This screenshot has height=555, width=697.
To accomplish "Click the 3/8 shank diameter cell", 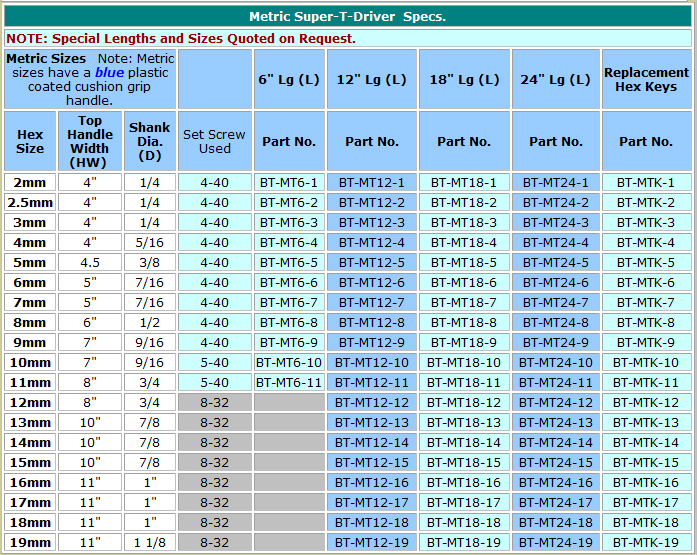I will tap(150, 262).
